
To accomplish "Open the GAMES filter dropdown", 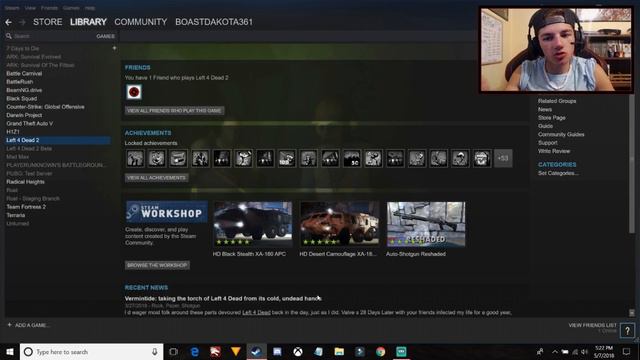I will 105,36.
